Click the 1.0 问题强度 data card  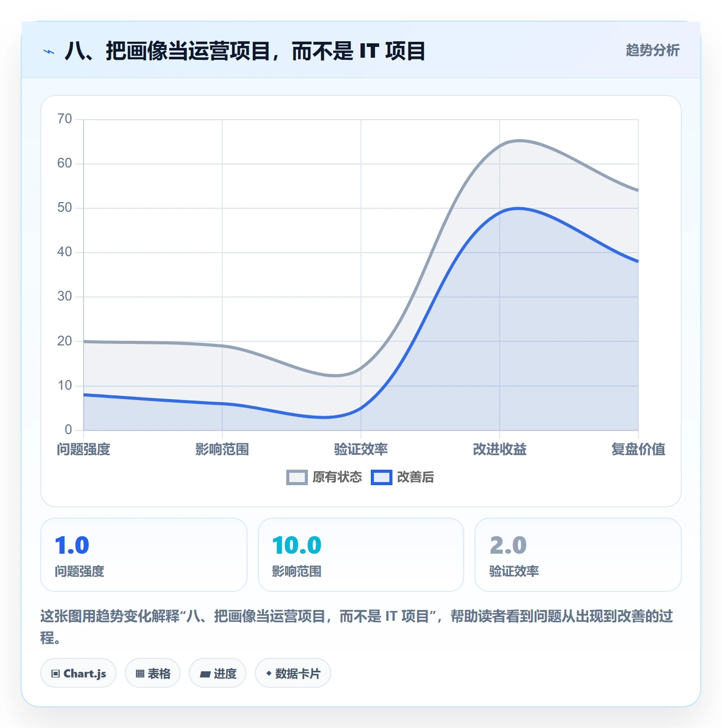[144, 555]
